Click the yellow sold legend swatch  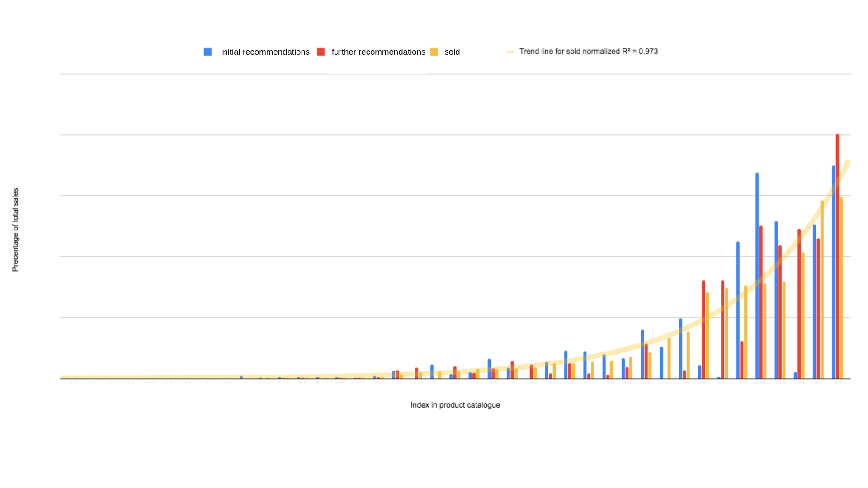(x=434, y=52)
